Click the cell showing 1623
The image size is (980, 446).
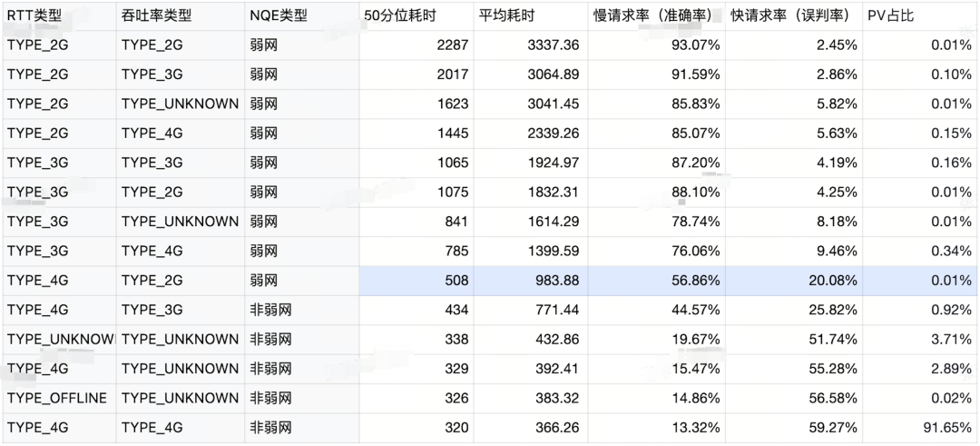416,104
